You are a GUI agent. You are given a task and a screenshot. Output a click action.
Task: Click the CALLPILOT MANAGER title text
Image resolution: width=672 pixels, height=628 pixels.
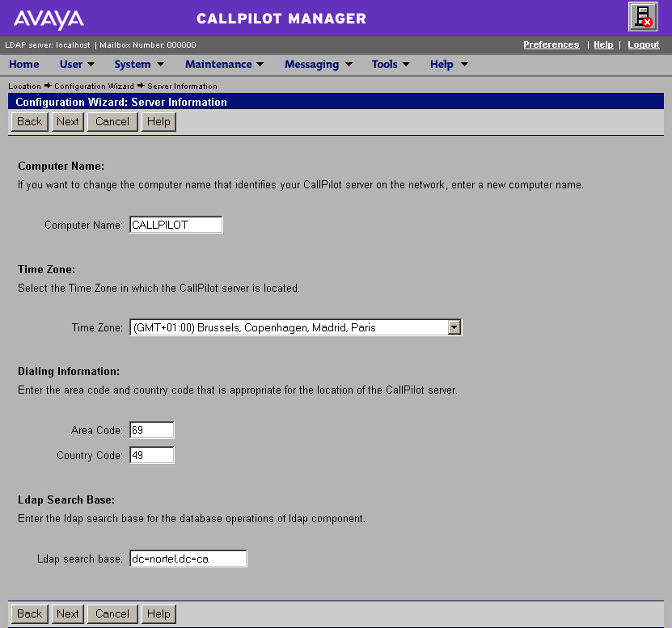281,19
